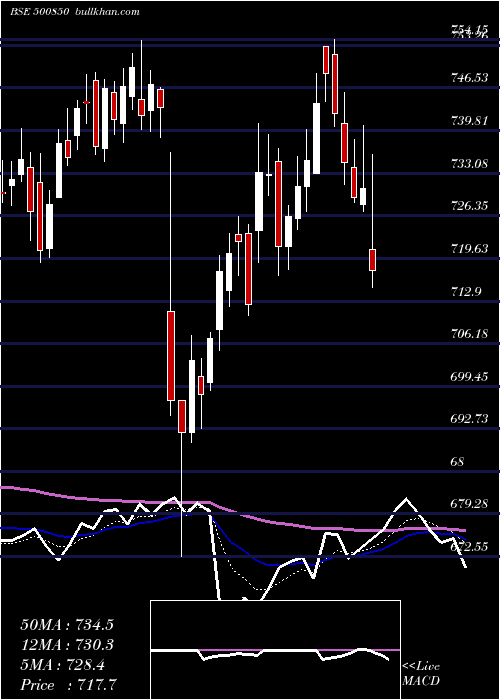Click the 739.81 price axis label
The image size is (500, 700).
tap(470, 121)
